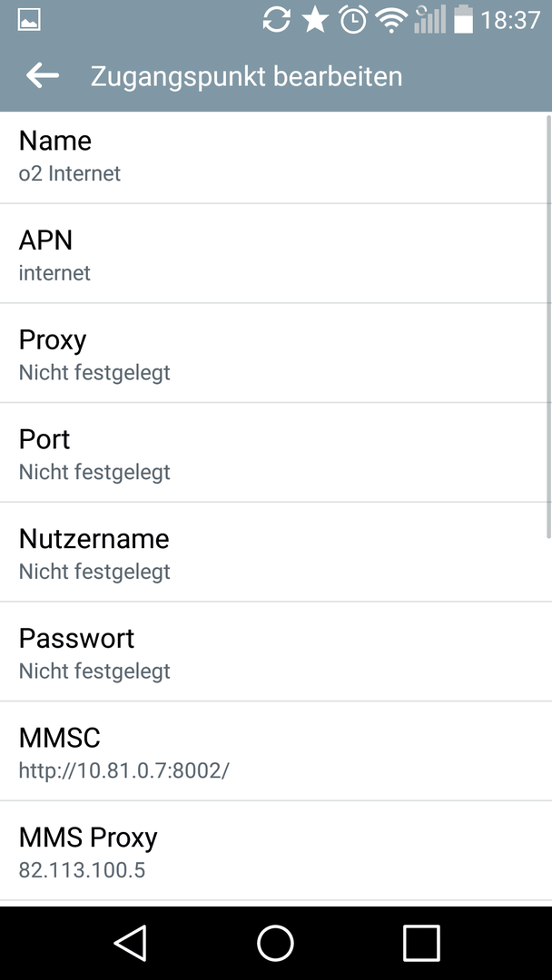552x980 pixels.
Task: Edit the Nutzername entry
Action: (273, 552)
